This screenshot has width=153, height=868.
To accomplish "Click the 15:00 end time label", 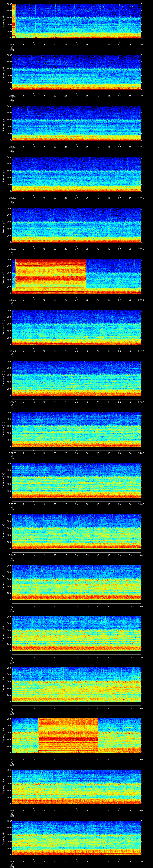I will point(141,44).
